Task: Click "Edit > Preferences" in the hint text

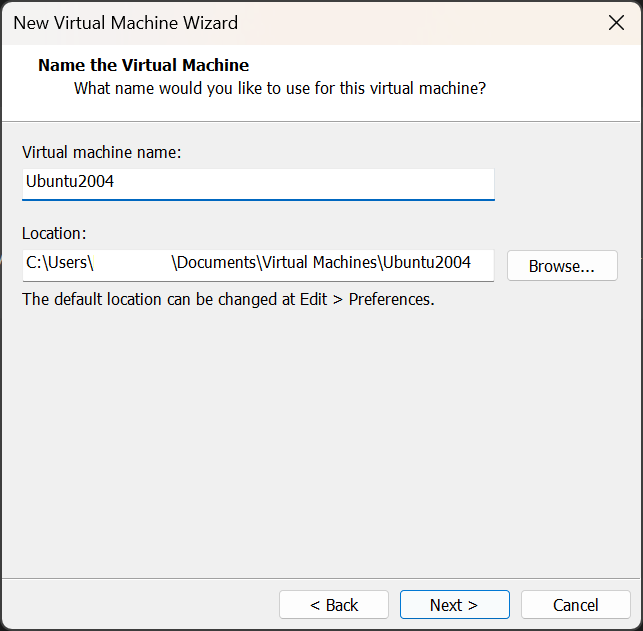Action: (366, 298)
